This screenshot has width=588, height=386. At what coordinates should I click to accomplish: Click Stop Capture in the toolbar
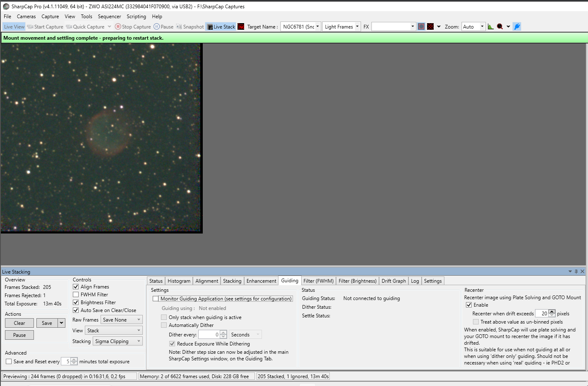pos(133,26)
